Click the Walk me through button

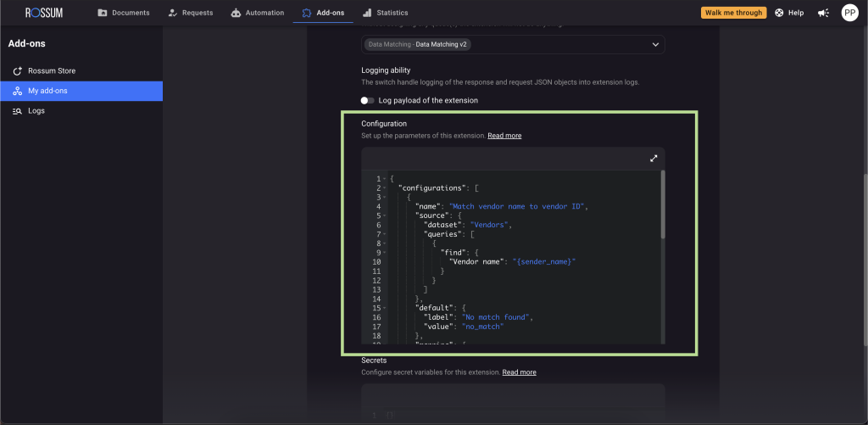[x=733, y=13]
